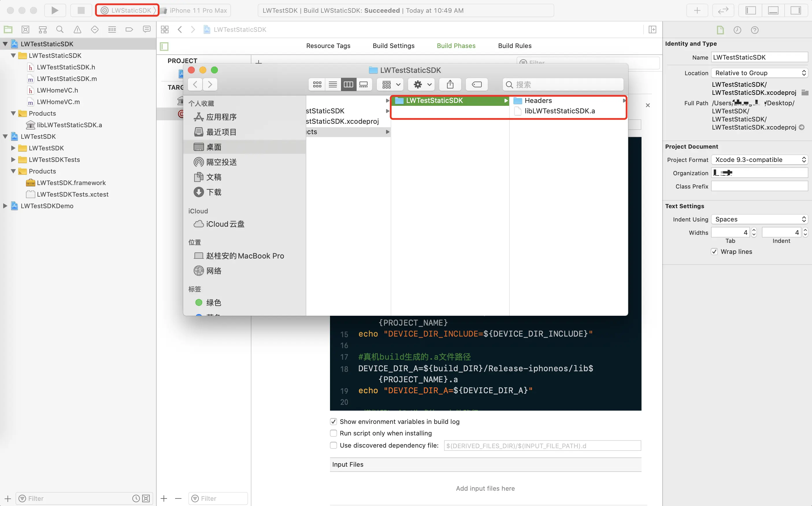
Task: Open the Breakpoint navigator flag icon
Action: (x=129, y=29)
